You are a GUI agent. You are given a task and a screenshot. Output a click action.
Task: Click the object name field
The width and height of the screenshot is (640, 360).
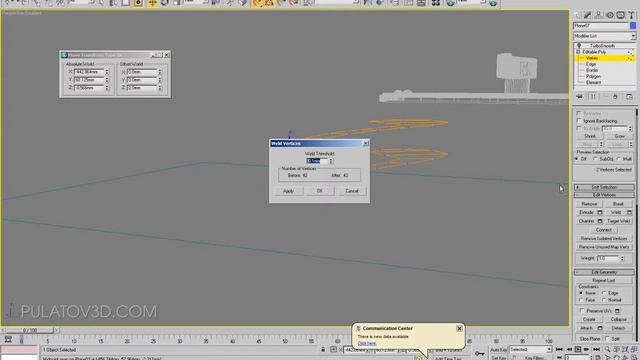601,26
